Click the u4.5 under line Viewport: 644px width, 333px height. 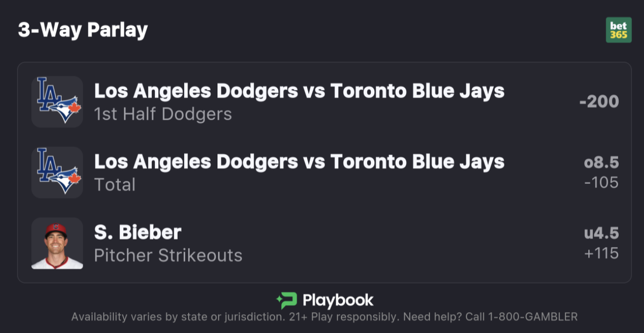pyautogui.click(x=601, y=233)
